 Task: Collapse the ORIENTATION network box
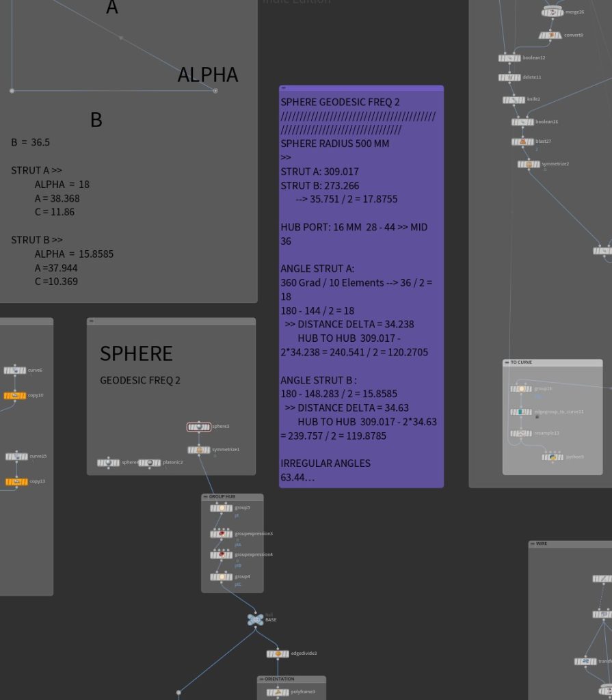(x=261, y=679)
